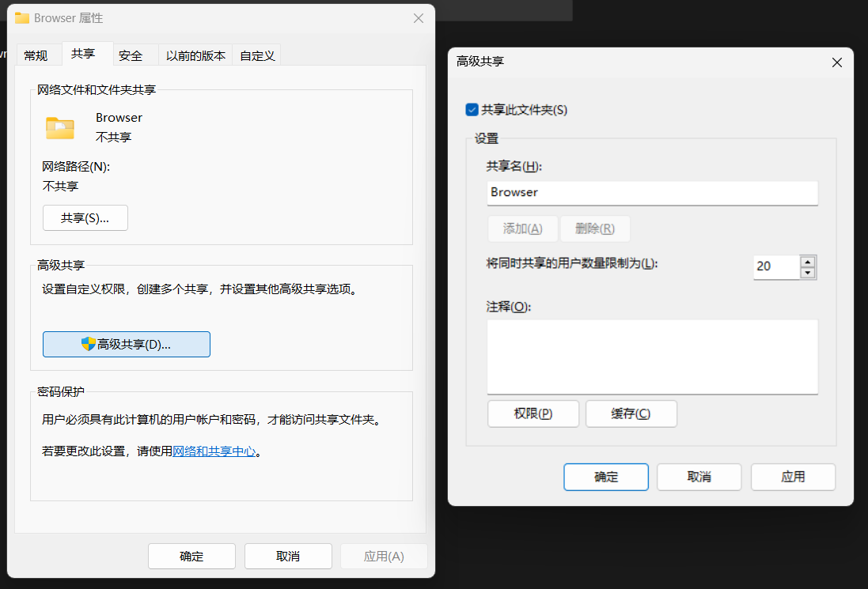Click the Browser folder icon in sharing section
The width and height of the screenshot is (868, 589).
60,126
